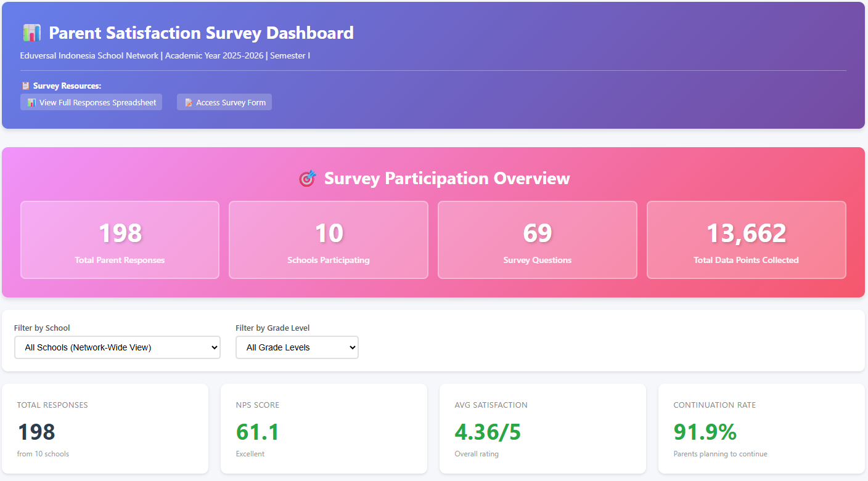Click the bar chart icon beside the dashboard title
This screenshot has height=481, width=868.
pyautogui.click(x=31, y=33)
